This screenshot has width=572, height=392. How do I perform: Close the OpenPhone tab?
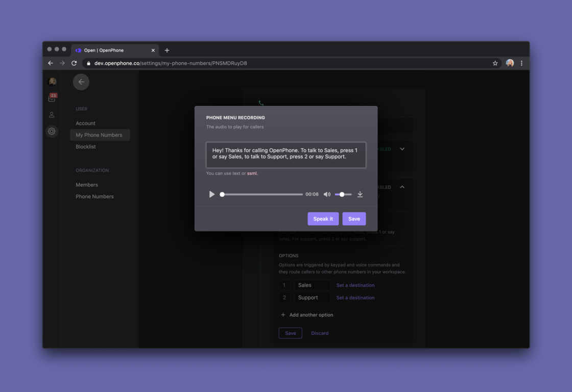tap(153, 51)
